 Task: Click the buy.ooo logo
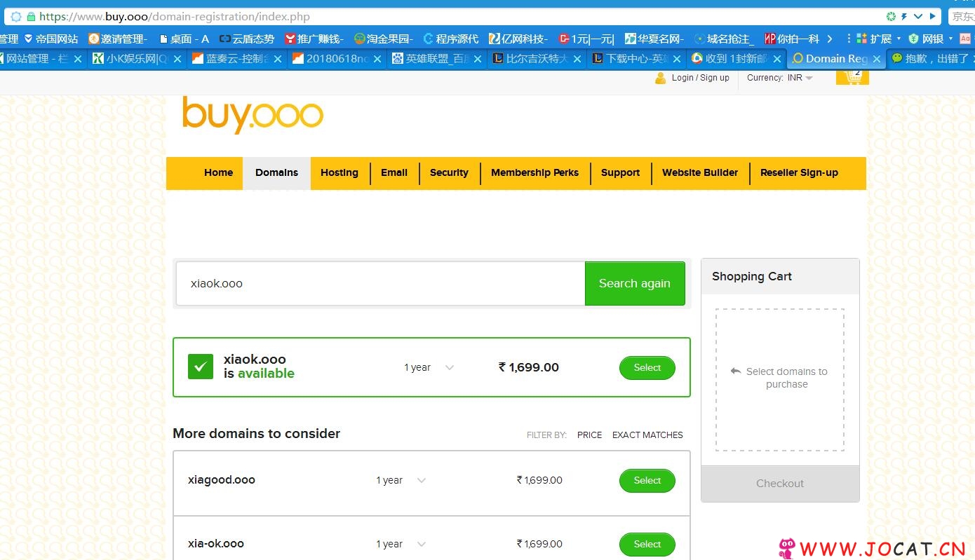click(253, 114)
